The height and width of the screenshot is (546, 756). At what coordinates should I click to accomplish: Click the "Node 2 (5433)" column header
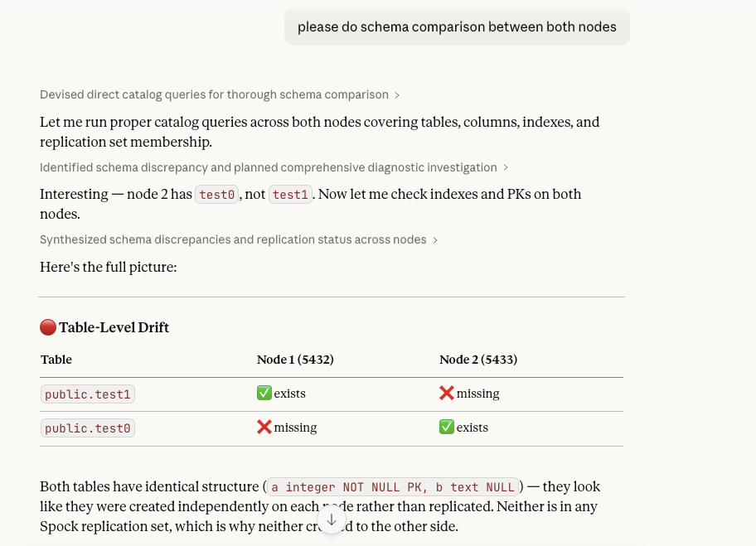(x=478, y=360)
